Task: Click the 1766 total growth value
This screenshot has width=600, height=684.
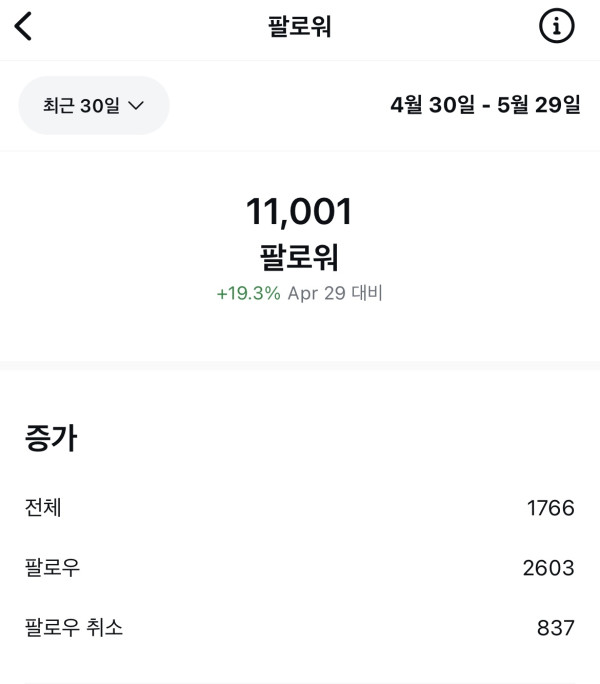Action: 550,508
